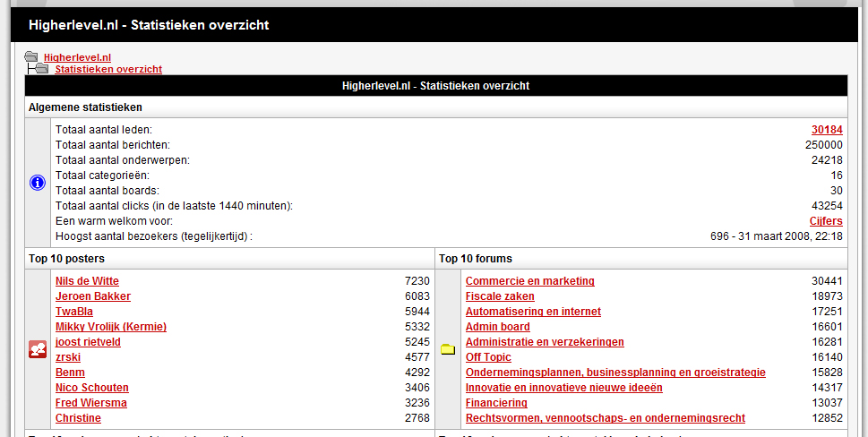The width and height of the screenshot is (868, 437).
Task: Open Benm's profile link
Action: [x=70, y=373]
